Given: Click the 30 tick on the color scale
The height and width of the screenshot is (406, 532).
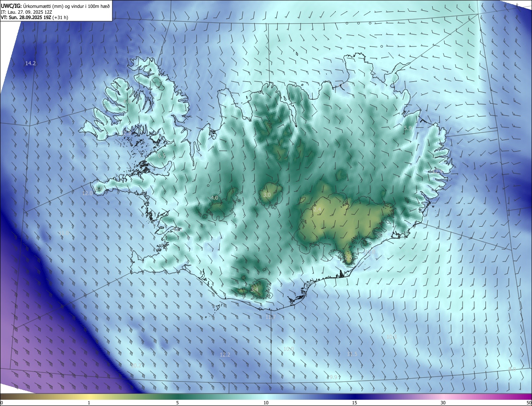Looking at the screenshot, I should tap(443, 403).
